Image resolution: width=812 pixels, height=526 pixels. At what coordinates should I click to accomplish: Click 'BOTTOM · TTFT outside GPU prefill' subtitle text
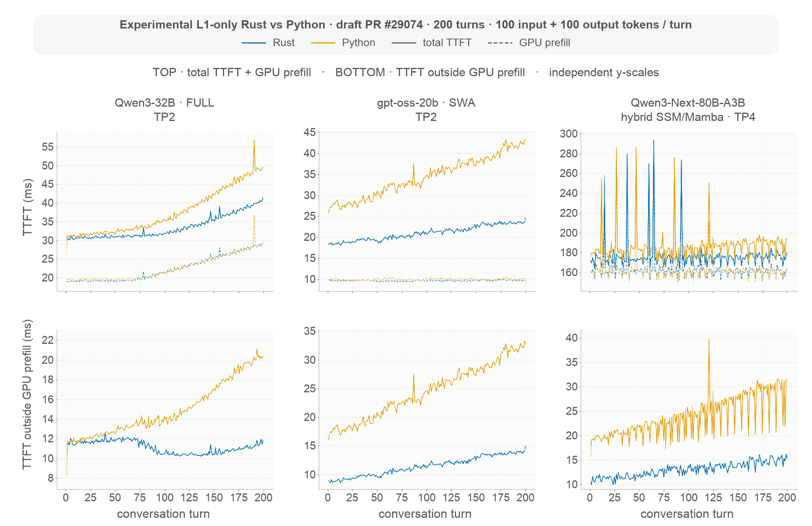pyautogui.click(x=430, y=72)
